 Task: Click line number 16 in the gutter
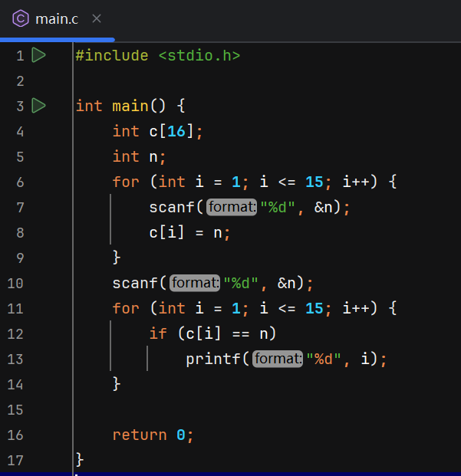click(15, 435)
